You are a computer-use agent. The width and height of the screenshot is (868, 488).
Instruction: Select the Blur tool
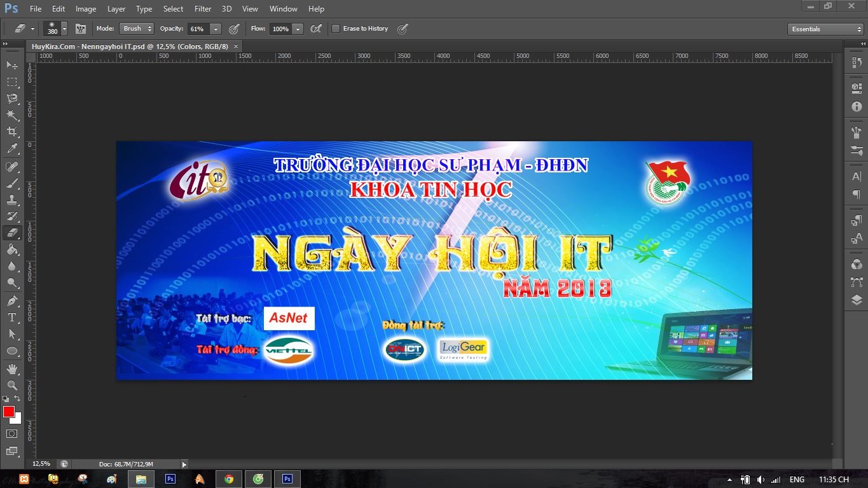[x=12, y=266]
